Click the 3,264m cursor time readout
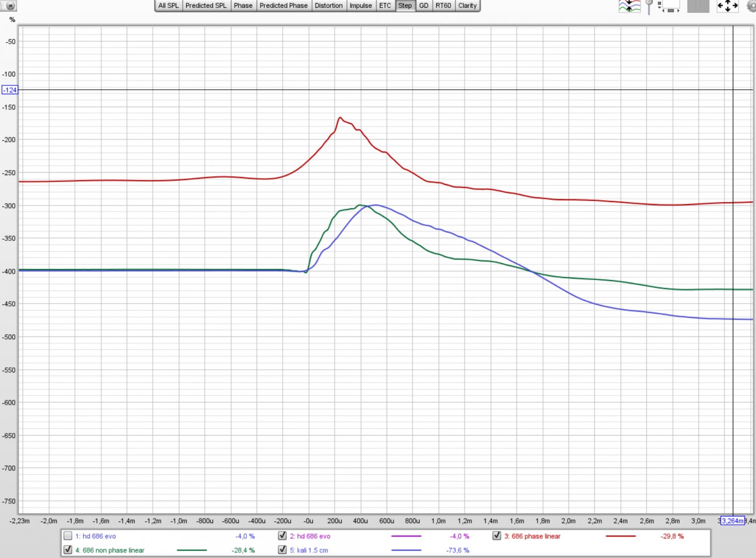Image resolution: width=756 pixels, height=558 pixels. pyautogui.click(x=732, y=521)
